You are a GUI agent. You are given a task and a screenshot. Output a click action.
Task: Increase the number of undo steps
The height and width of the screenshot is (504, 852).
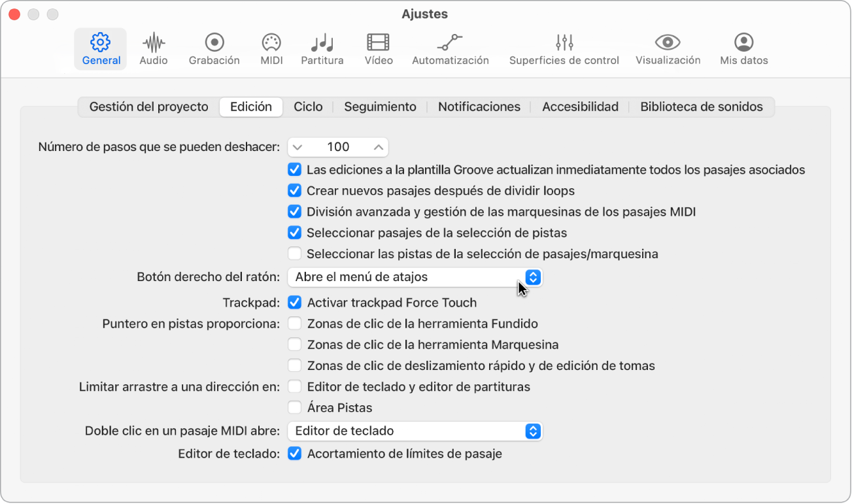point(378,147)
